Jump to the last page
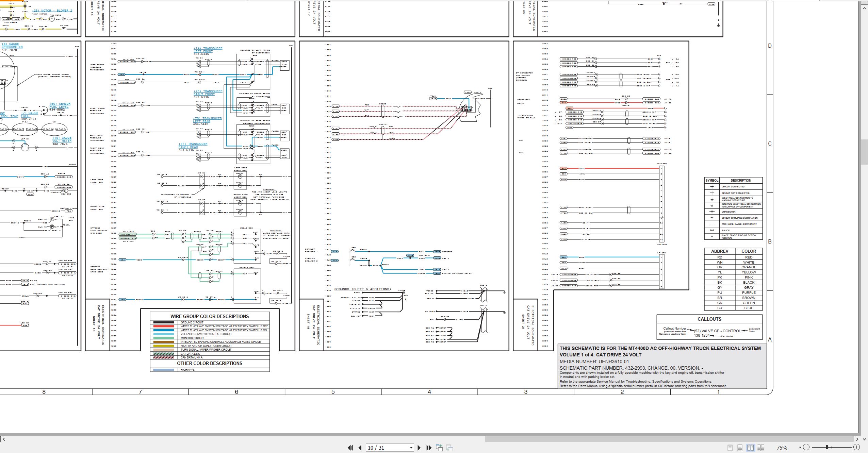 [x=429, y=448]
